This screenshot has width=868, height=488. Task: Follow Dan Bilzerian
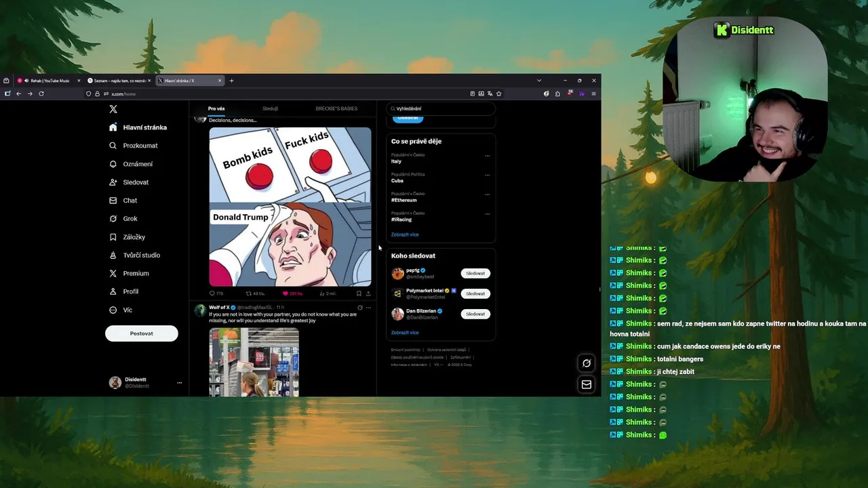click(475, 314)
